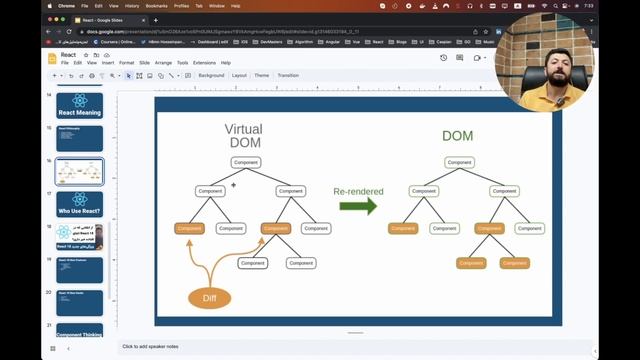
Task: Open the File menu in Slides
Action: click(x=65, y=63)
